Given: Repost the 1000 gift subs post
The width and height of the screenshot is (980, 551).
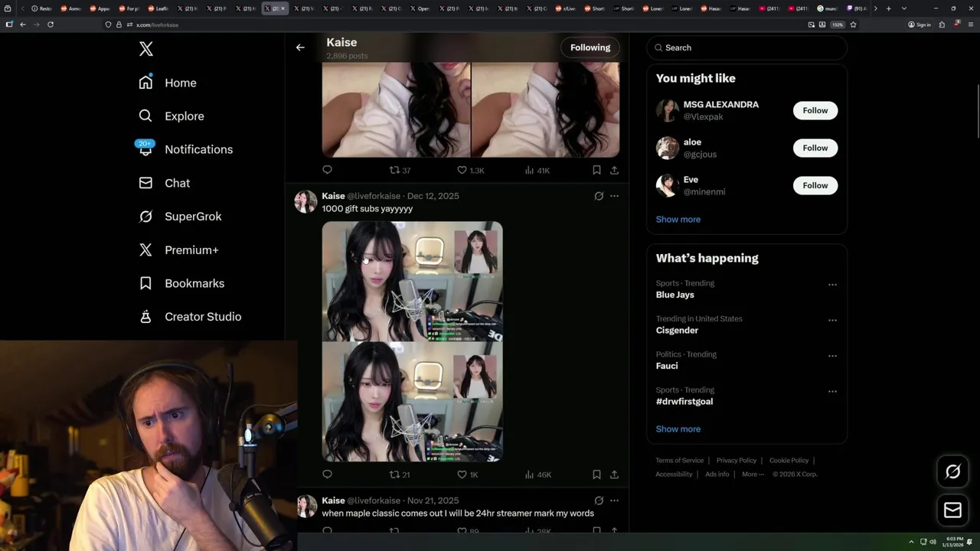Looking at the screenshot, I should click(400, 474).
